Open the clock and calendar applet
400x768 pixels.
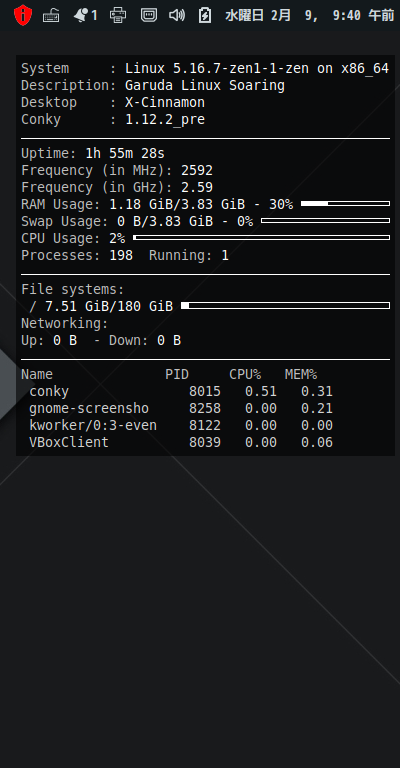[x=309, y=16]
